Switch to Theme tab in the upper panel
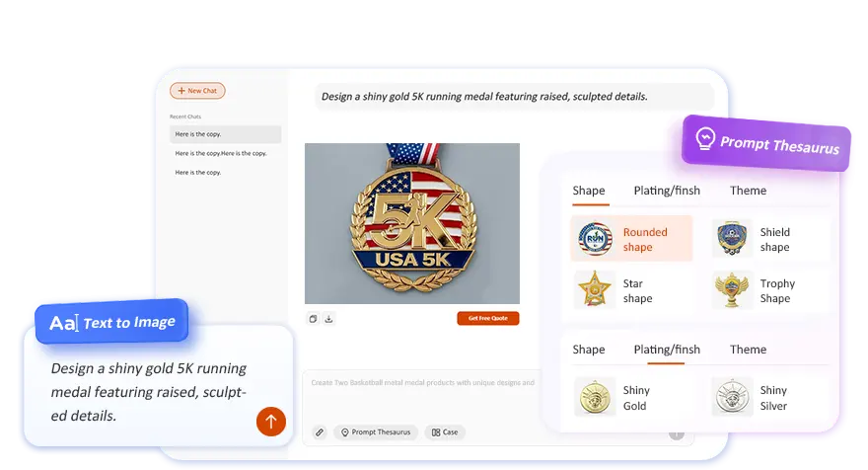 tap(748, 191)
